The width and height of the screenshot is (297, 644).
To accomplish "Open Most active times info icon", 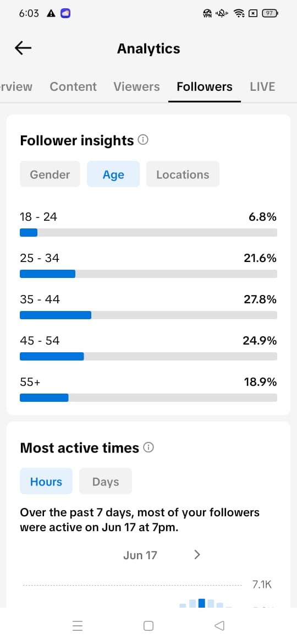I will [x=148, y=447].
